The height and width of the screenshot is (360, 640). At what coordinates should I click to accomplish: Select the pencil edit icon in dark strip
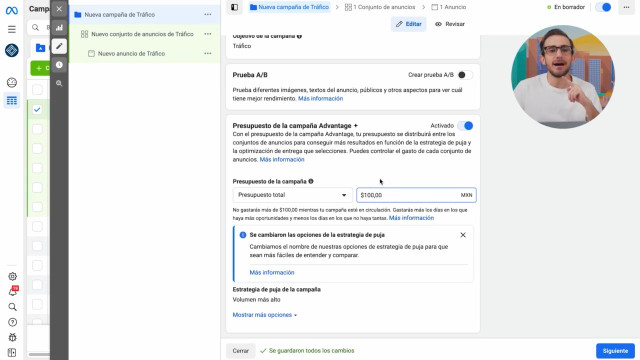pyautogui.click(x=59, y=46)
